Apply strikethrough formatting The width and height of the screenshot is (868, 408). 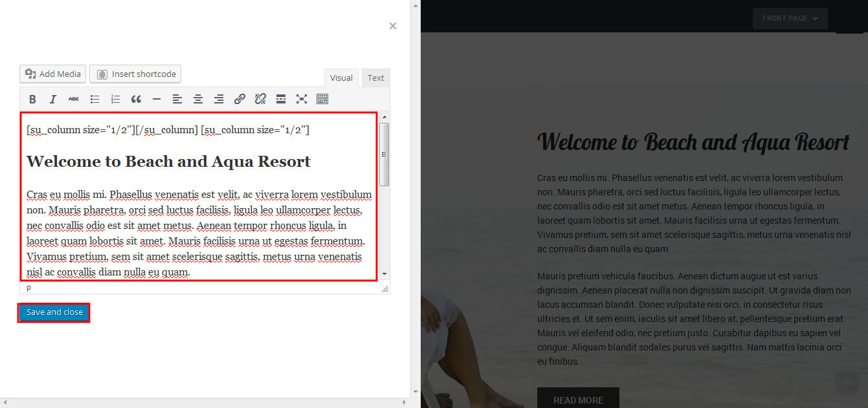pyautogui.click(x=74, y=99)
